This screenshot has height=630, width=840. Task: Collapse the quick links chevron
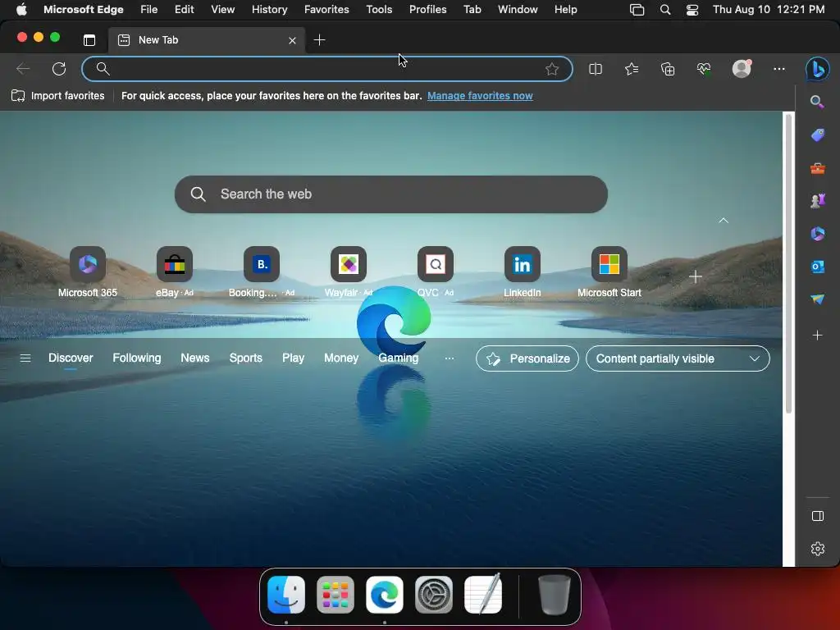click(724, 221)
